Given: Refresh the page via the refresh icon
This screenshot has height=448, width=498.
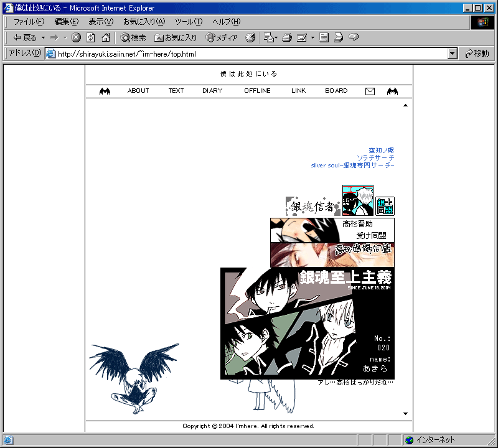Looking at the screenshot, I should pos(91,37).
